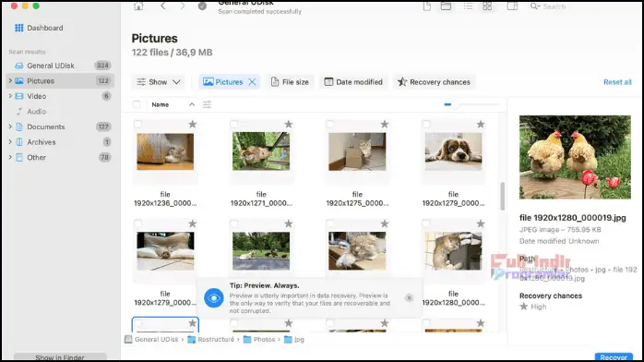Click the chickens preview image
Image resolution: width=644 pixels, height=362 pixels.
(575, 157)
